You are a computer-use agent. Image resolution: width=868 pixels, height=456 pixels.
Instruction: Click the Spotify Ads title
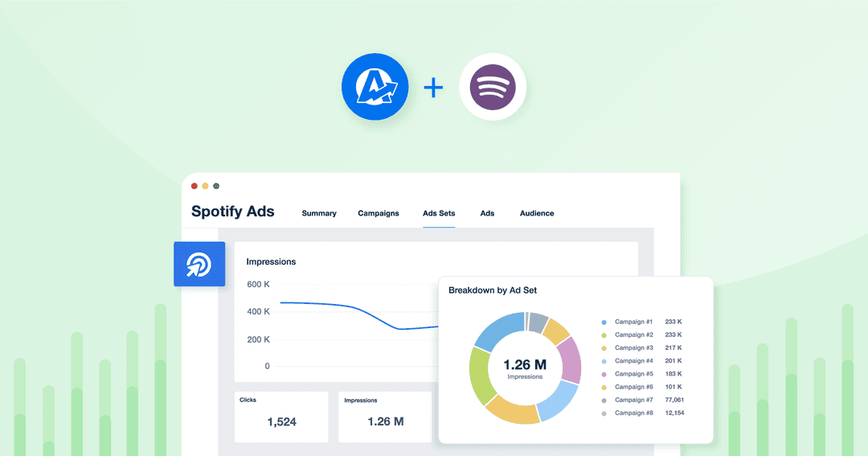coord(232,212)
